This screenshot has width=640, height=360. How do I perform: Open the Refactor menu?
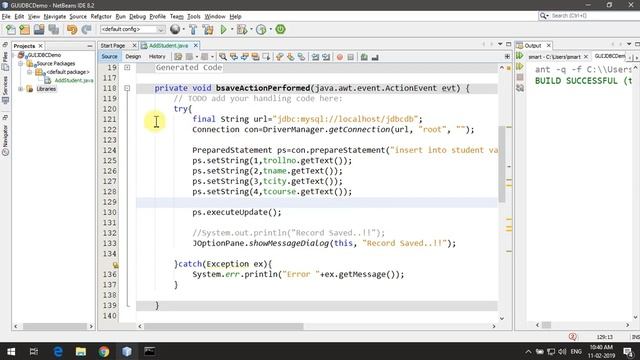click(101, 16)
